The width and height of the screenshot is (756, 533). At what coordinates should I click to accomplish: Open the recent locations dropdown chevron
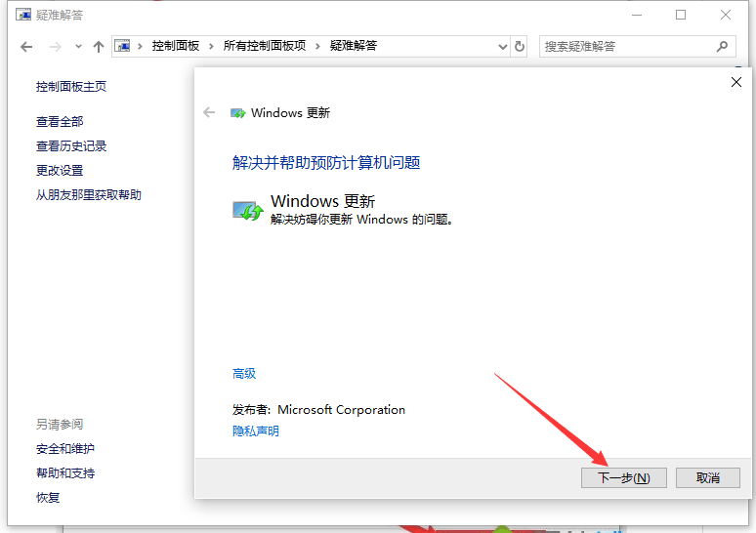[78, 47]
